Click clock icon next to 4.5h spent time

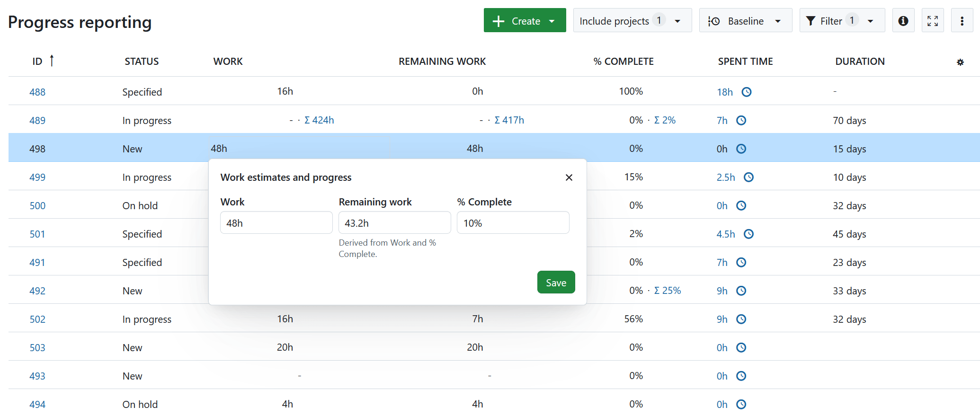(748, 234)
